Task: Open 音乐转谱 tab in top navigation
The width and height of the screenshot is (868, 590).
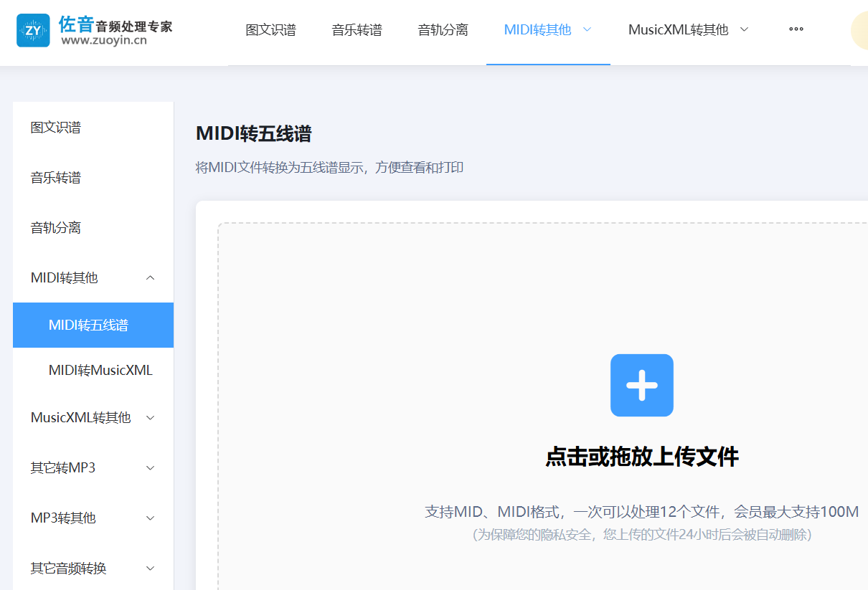Action: tap(357, 29)
